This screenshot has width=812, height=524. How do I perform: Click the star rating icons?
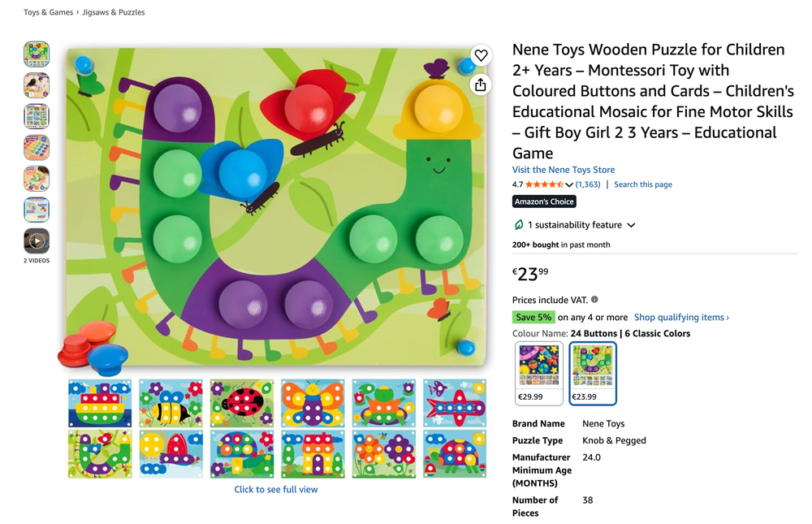pos(544,184)
